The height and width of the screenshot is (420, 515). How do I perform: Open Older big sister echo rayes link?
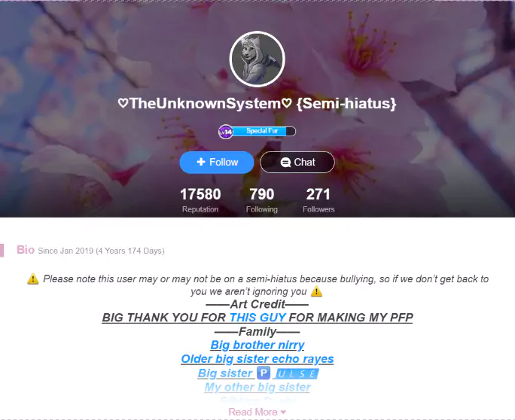[257, 359]
